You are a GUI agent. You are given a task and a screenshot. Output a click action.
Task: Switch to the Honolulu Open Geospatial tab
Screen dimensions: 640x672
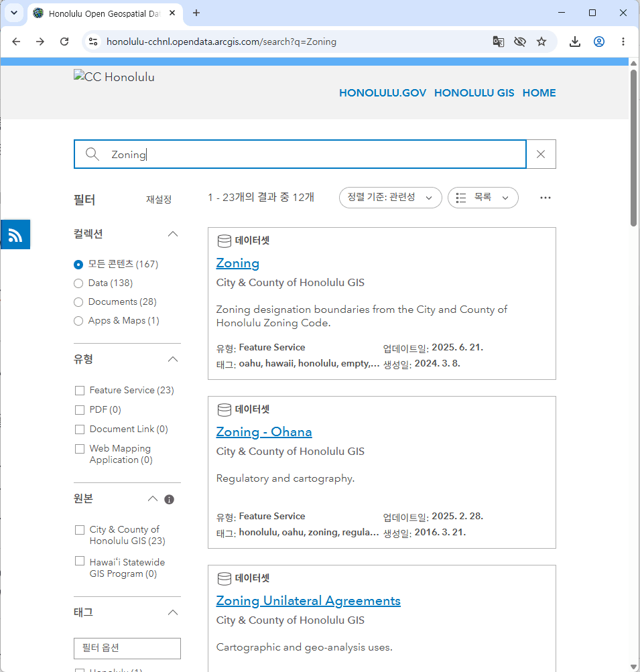pos(105,13)
